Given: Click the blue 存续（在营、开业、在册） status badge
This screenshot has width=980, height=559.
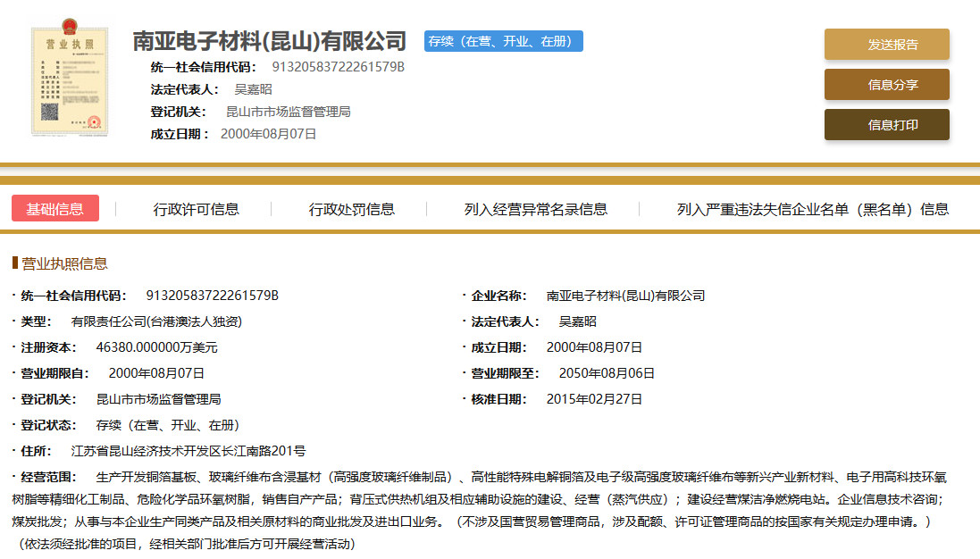Looking at the screenshot, I should pyautogui.click(x=504, y=41).
